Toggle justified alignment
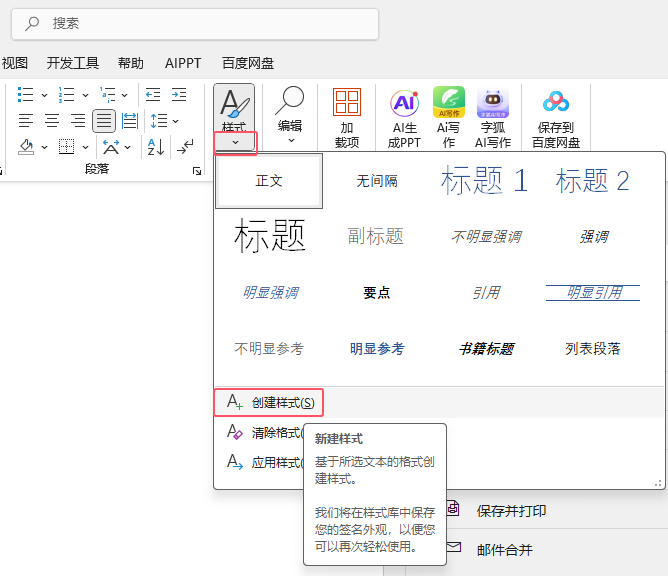This screenshot has height=576, width=668. 104,121
